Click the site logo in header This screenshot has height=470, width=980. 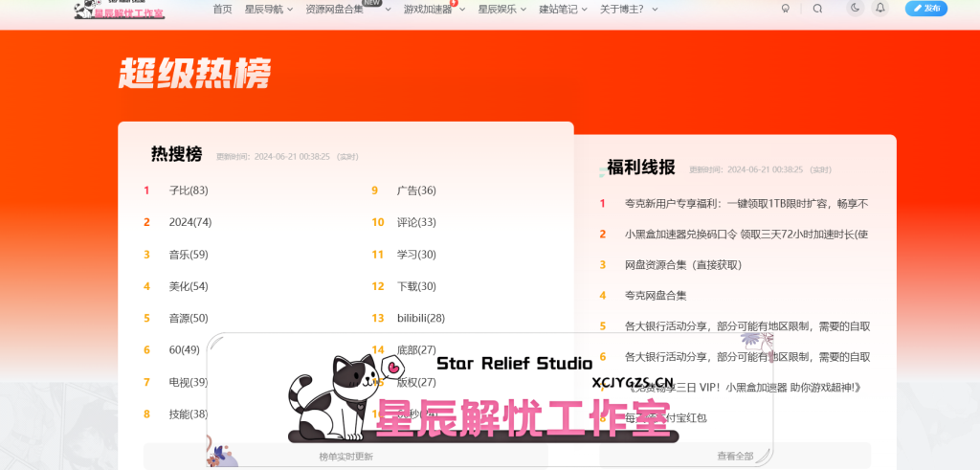(120, 10)
